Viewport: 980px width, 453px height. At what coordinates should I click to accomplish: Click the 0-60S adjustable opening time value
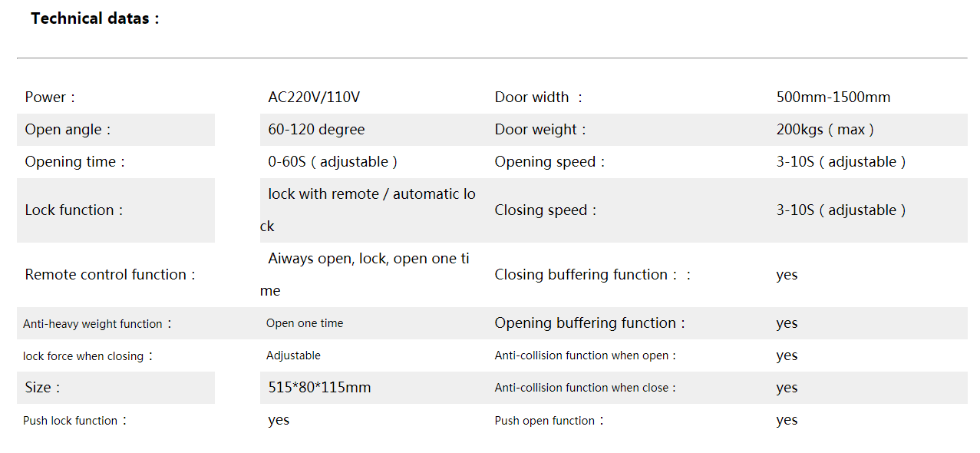pos(332,162)
